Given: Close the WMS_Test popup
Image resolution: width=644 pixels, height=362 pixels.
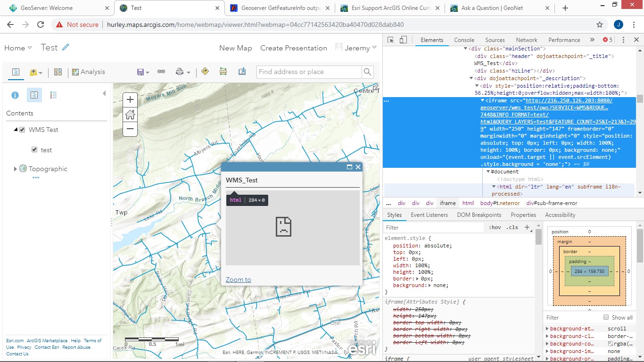Looking at the screenshot, I should [358, 167].
